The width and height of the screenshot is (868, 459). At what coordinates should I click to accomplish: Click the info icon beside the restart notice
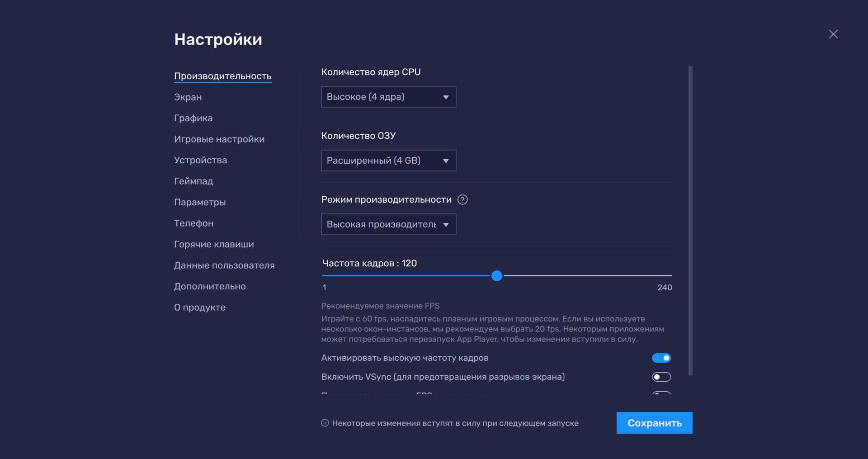325,423
